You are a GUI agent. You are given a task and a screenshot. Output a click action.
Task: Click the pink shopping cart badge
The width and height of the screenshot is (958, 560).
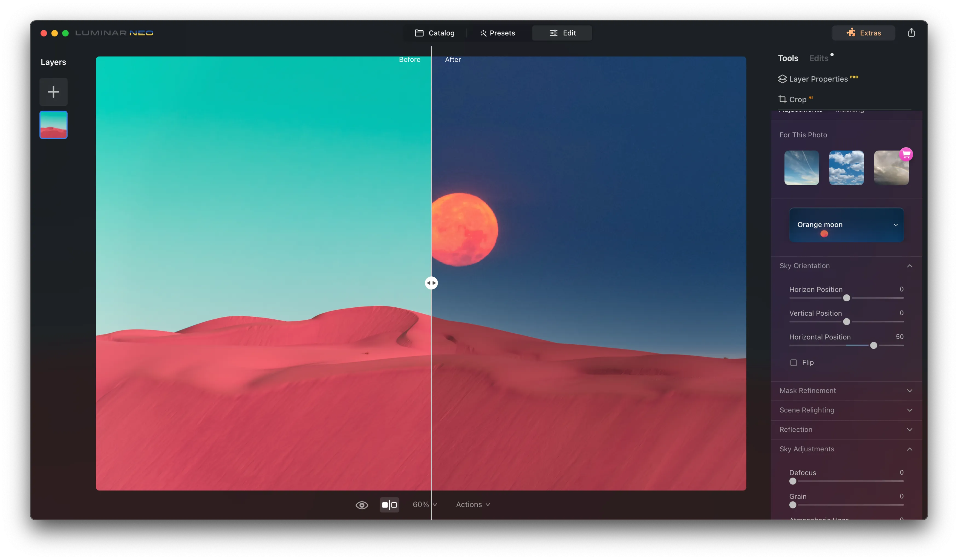(906, 154)
